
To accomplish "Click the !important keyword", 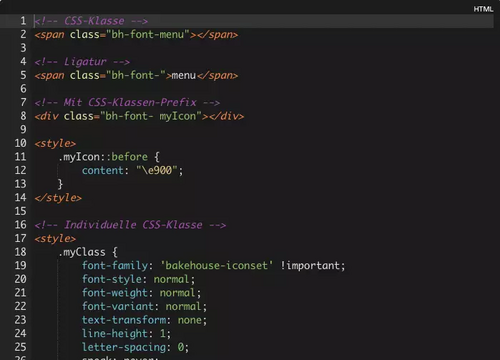I will (x=310, y=266).
